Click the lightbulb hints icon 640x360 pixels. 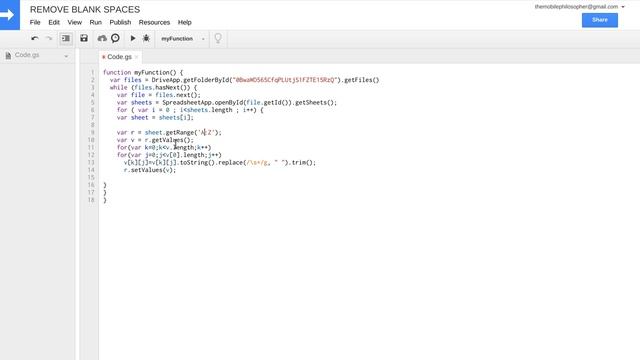tap(218, 38)
